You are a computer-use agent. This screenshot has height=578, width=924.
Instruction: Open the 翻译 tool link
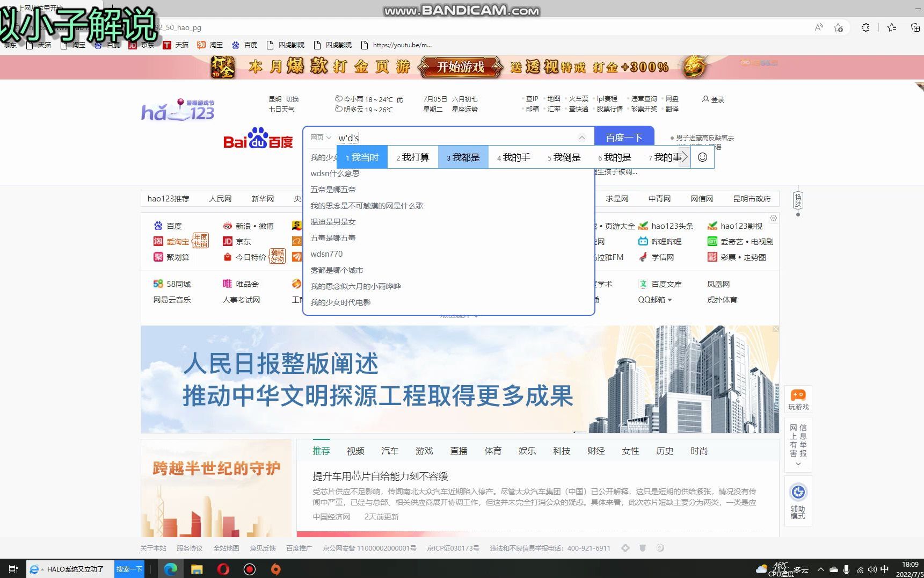(672, 109)
